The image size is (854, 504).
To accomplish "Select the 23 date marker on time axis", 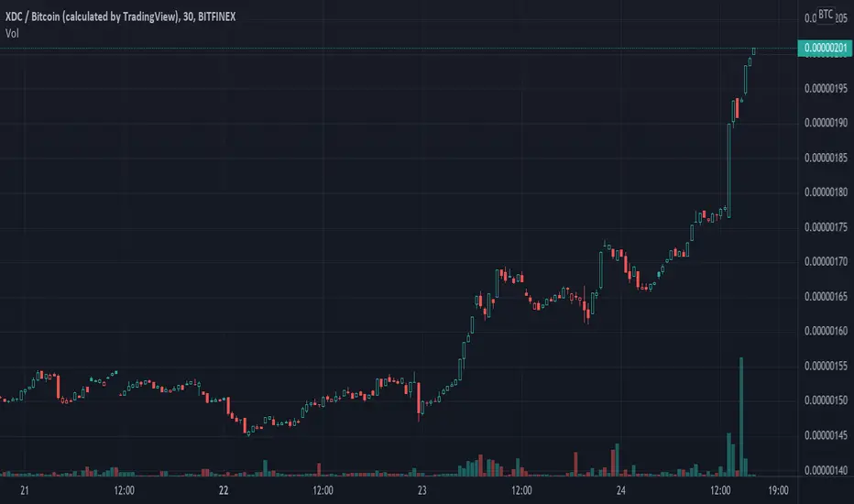I will [422, 490].
